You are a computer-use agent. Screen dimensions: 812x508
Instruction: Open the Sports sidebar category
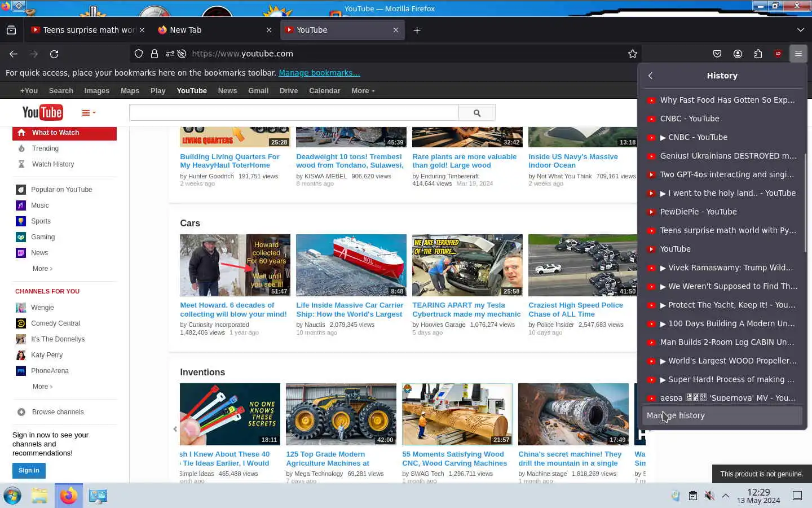(41, 221)
